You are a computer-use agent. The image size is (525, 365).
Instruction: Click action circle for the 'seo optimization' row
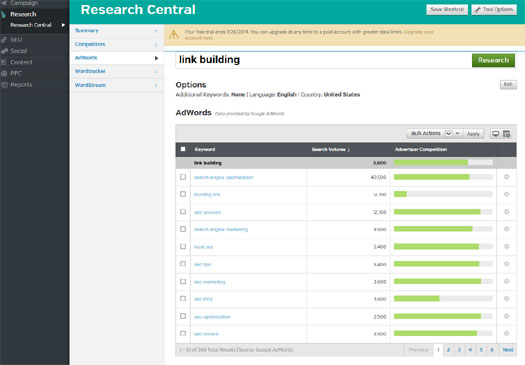506,316
